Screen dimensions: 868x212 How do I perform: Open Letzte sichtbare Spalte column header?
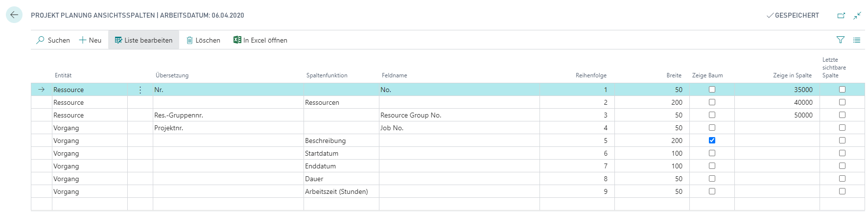coord(834,68)
